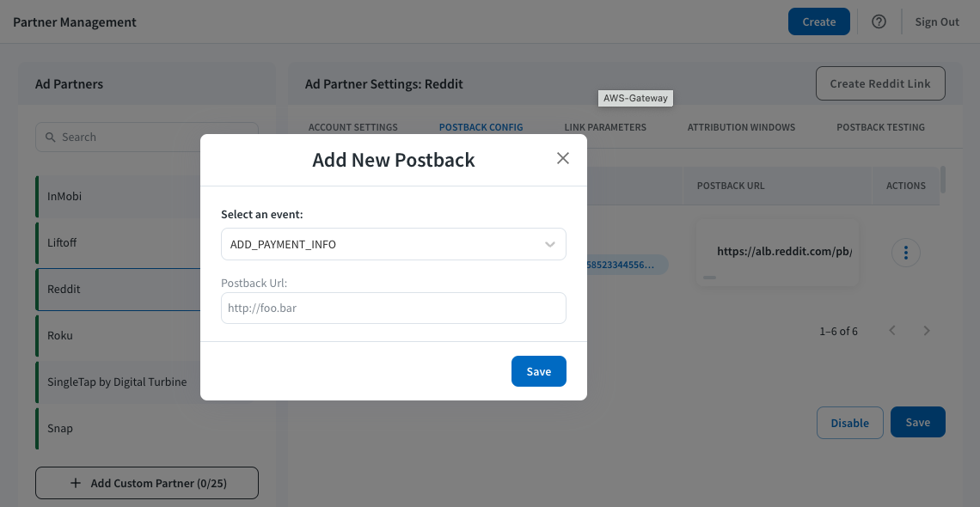Viewport: 980px width, 507px height.
Task: Switch to Account Settings tab
Action: [x=353, y=127]
